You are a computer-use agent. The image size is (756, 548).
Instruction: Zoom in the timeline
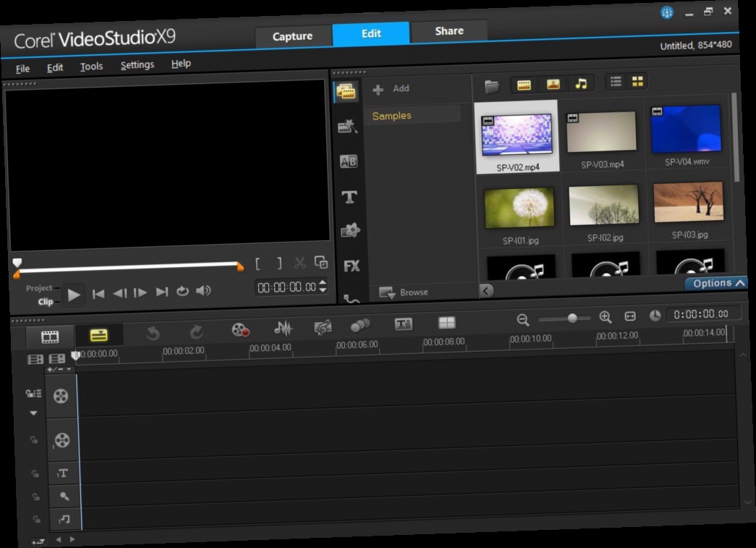tap(606, 317)
